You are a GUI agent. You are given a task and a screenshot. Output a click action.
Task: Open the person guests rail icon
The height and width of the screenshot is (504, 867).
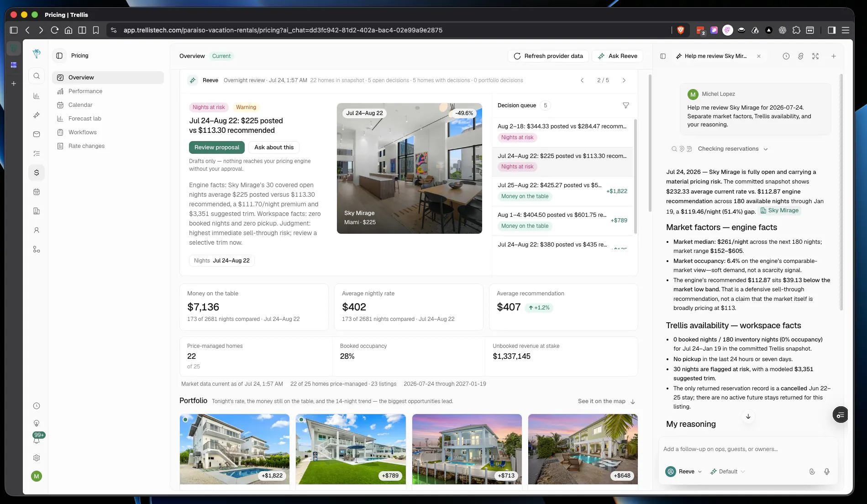point(37,230)
